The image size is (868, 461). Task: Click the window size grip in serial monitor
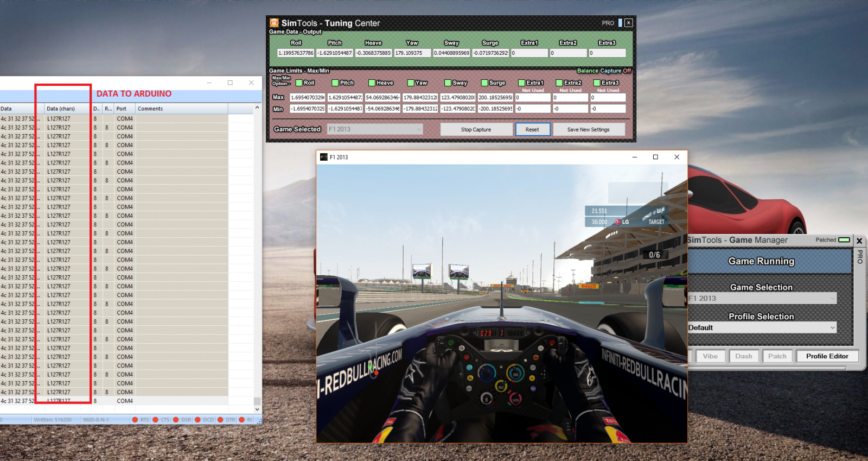(x=259, y=421)
